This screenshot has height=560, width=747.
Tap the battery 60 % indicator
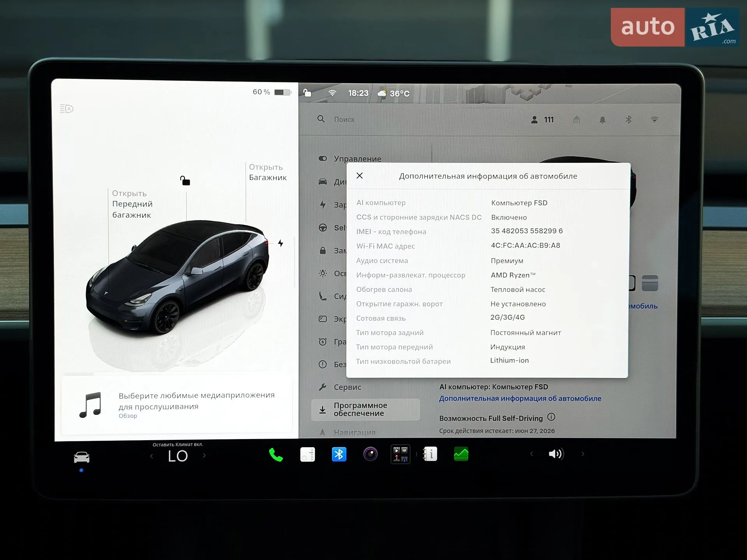pos(272,92)
